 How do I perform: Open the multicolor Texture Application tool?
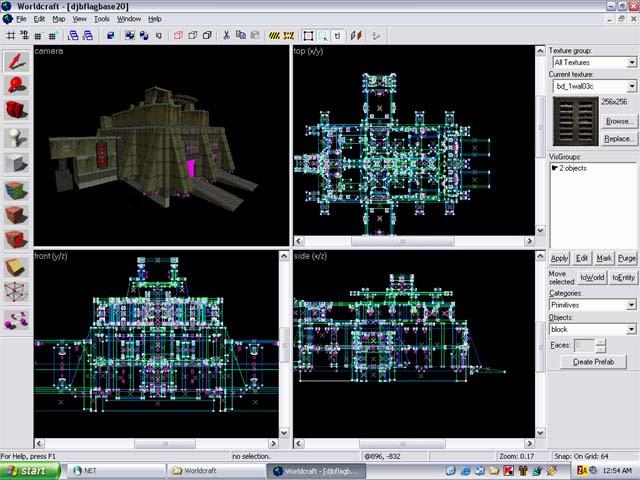tap(16, 191)
